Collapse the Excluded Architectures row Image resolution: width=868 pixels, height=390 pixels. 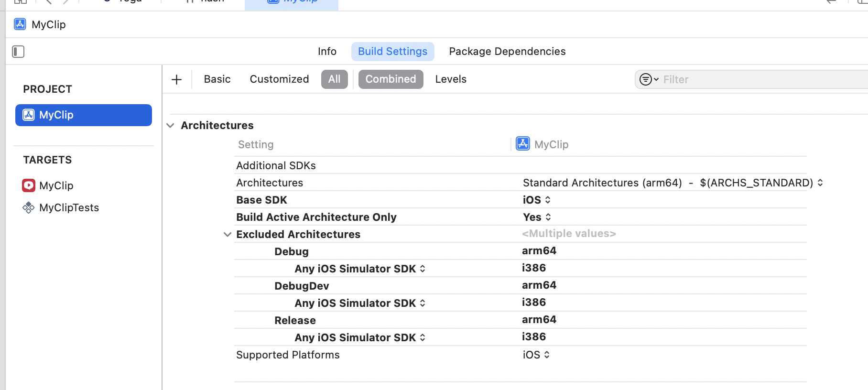[228, 234]
